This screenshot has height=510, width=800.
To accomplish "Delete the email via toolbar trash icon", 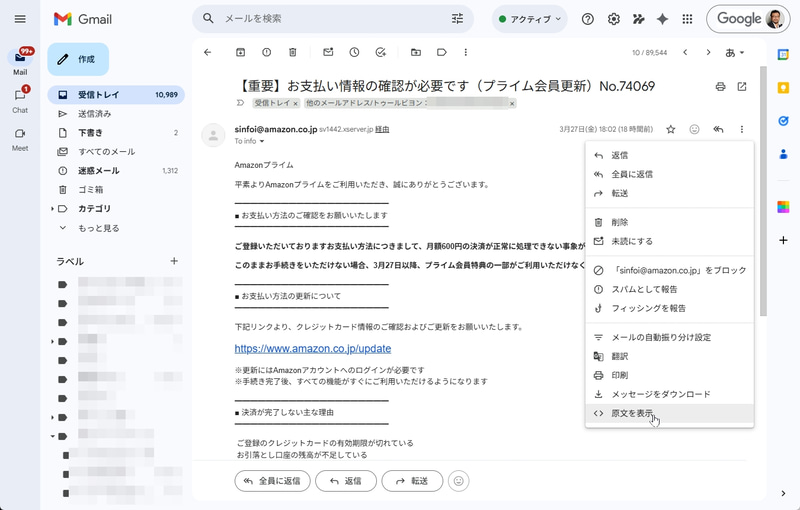I will point(292,52).
